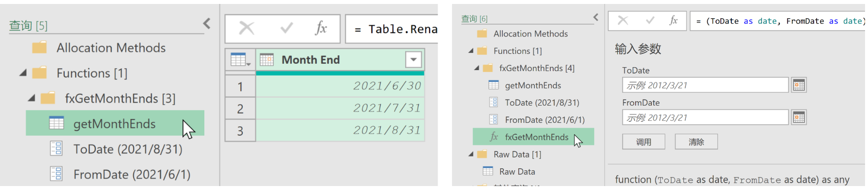
Task: Select the Month End column header
Action: tap(340, 60)
